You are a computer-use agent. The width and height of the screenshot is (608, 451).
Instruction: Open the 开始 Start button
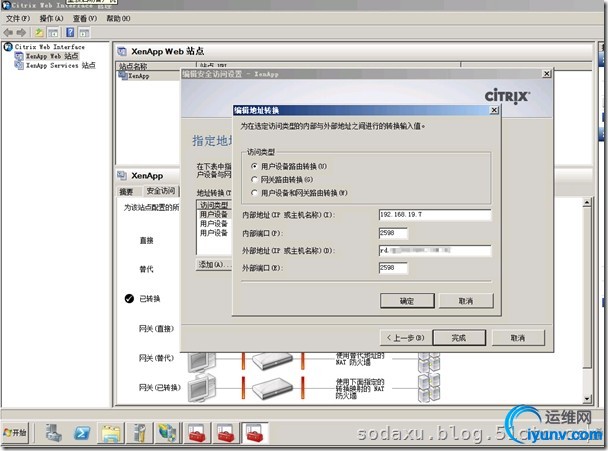click(x=16, y=432)
